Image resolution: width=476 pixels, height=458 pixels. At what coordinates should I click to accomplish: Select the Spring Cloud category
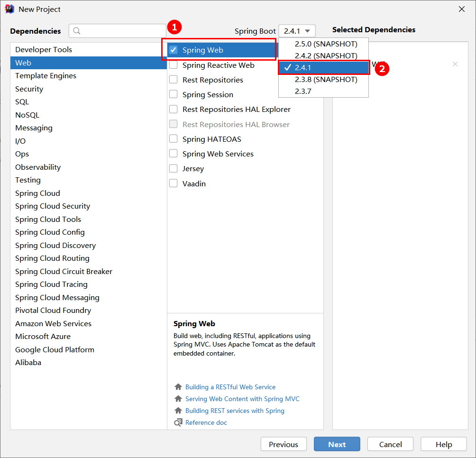pyautogui.click(x=88, y=193)
